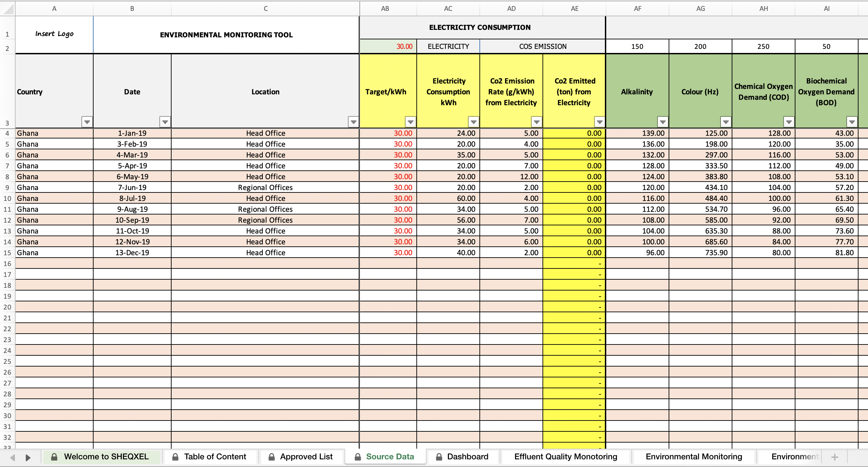Select column AG header

701,8
